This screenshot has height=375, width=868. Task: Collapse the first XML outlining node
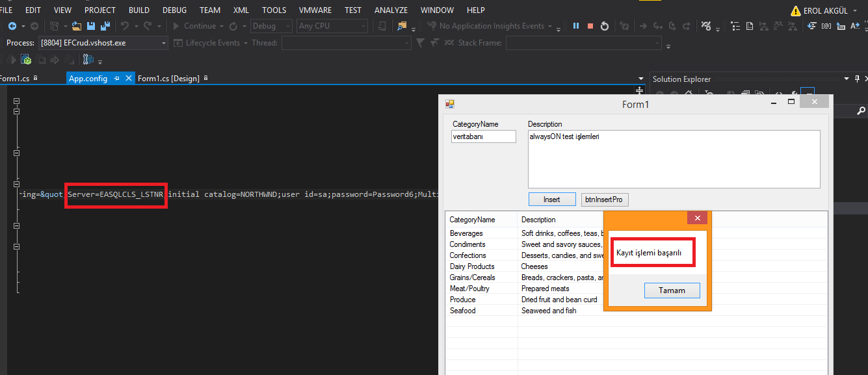pos(17,101)
